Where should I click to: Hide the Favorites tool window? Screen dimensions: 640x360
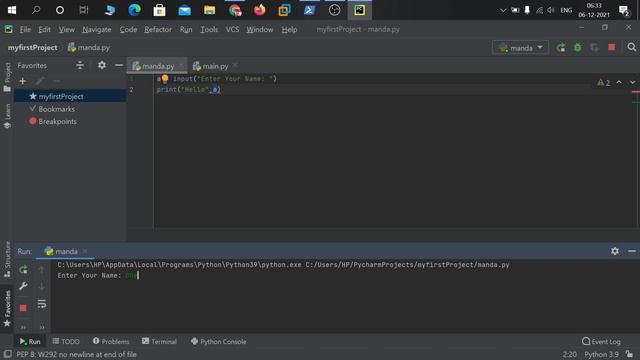point(119,65)
